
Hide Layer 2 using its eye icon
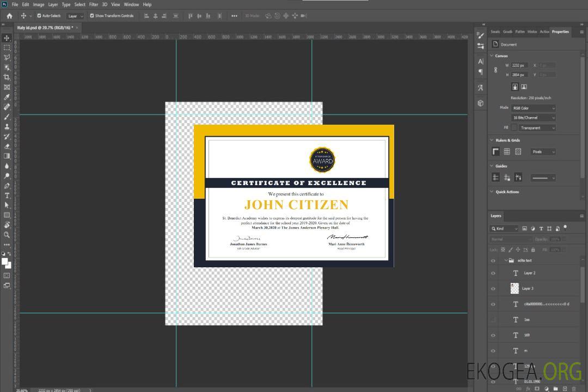tap(493, 273)
